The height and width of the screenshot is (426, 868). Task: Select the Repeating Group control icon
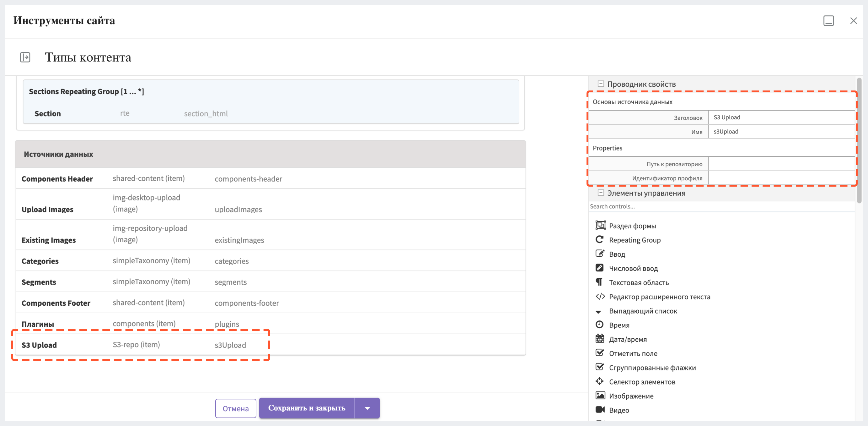(x=600, y=239)
